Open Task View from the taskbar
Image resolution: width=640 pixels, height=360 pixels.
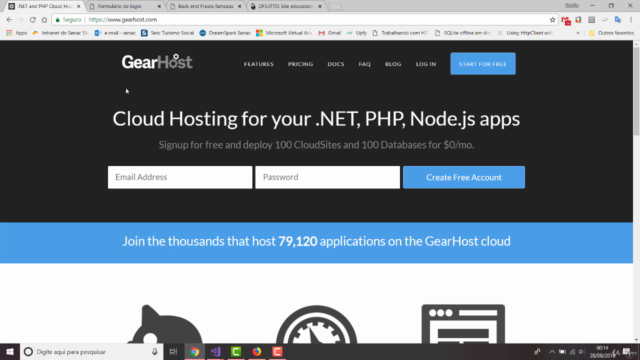click(173, 352)
